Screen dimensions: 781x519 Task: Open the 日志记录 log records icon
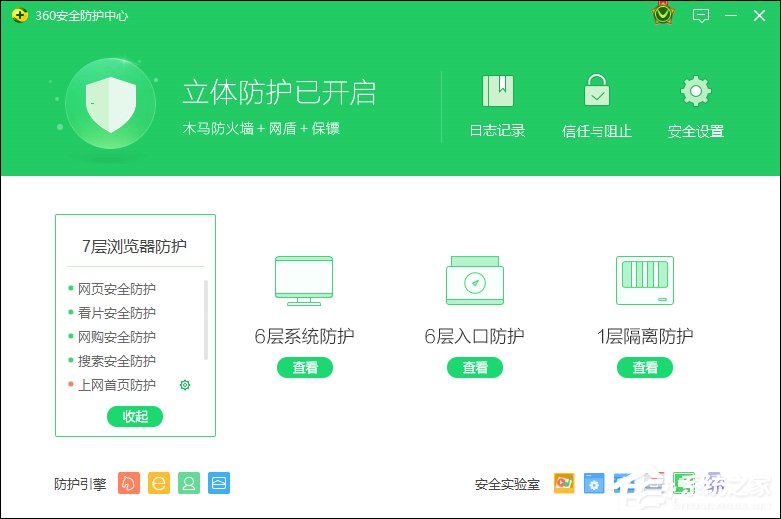[497, 92]
